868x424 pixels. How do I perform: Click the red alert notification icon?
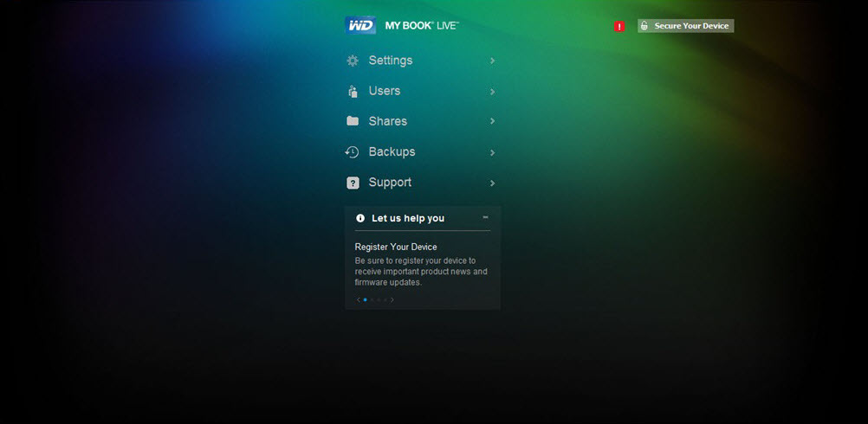pyautogui.click(x=619, y=26)
